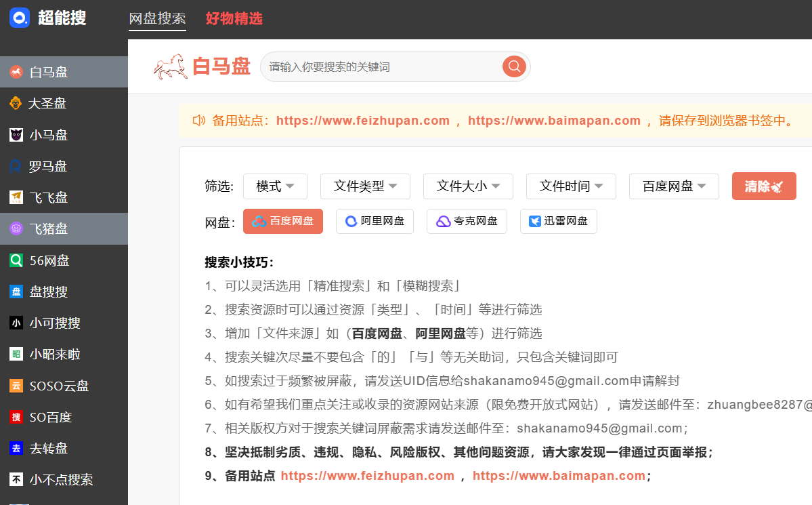Open 白马盘 in the sidebar
The image size is (812, 505).
coord(64,72)
